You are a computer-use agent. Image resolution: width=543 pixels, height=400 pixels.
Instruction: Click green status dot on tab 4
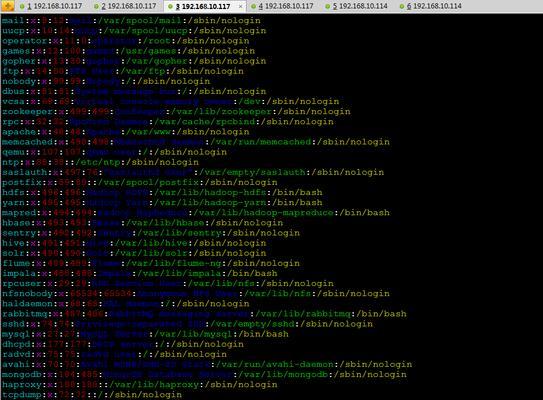(253, 7)
